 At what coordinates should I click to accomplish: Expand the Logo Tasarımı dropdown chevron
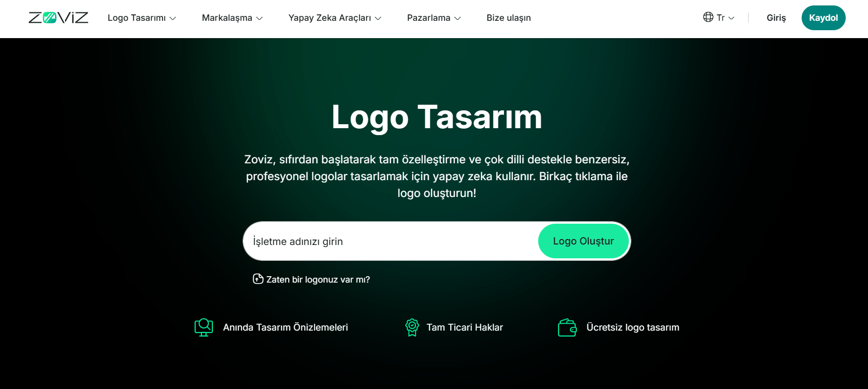[173, 18]
